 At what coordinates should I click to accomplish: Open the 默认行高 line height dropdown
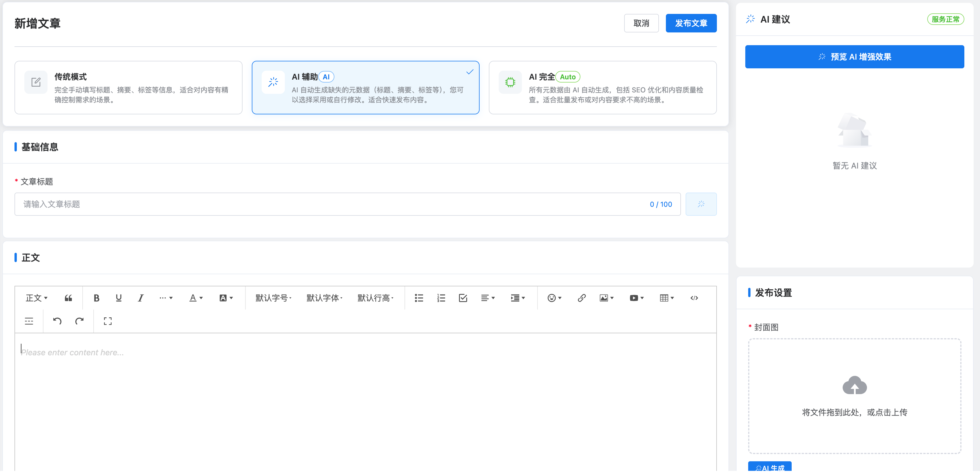coord(376,298)
